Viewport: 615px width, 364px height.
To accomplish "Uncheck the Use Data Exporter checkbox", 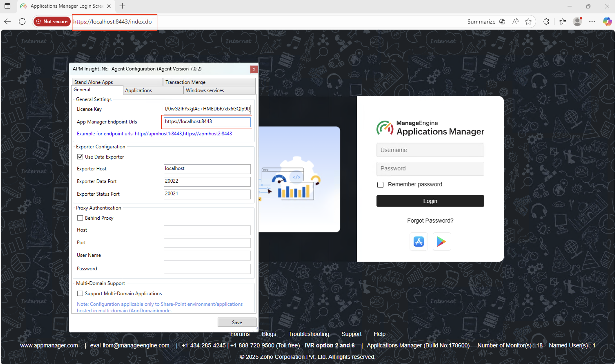I will pos(80,157).
